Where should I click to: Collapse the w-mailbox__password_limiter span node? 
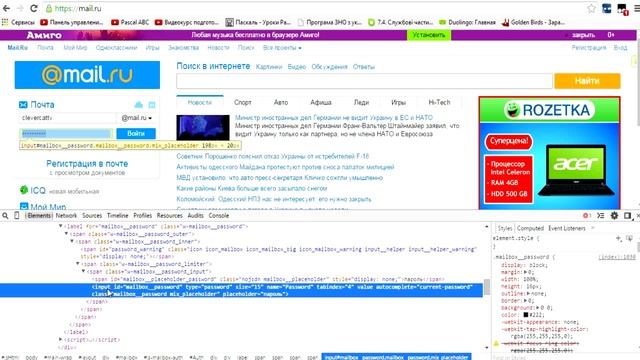tap(78, 264)
